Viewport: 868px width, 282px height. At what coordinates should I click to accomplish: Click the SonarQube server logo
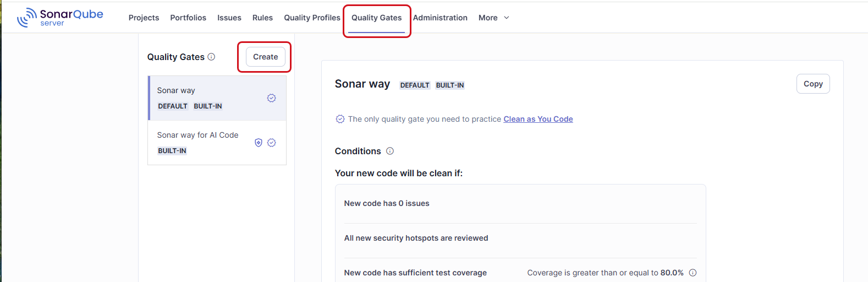coord(60,17)
